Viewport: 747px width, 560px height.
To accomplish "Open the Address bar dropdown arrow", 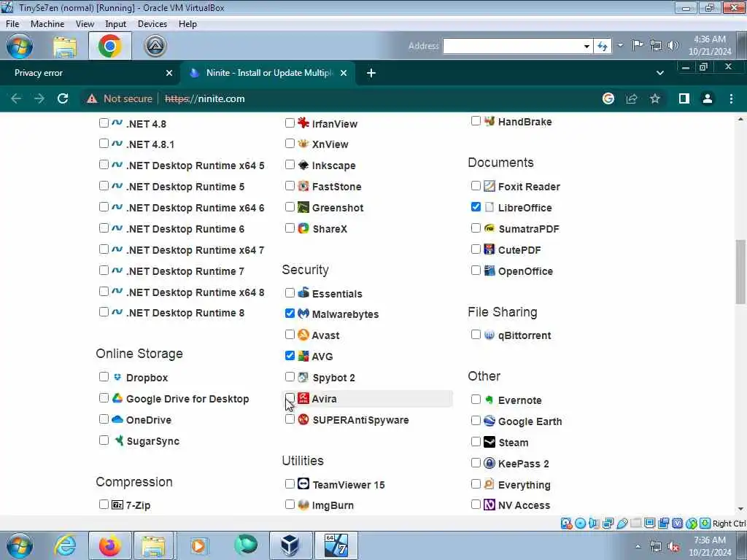I will [x=587, y=46].
